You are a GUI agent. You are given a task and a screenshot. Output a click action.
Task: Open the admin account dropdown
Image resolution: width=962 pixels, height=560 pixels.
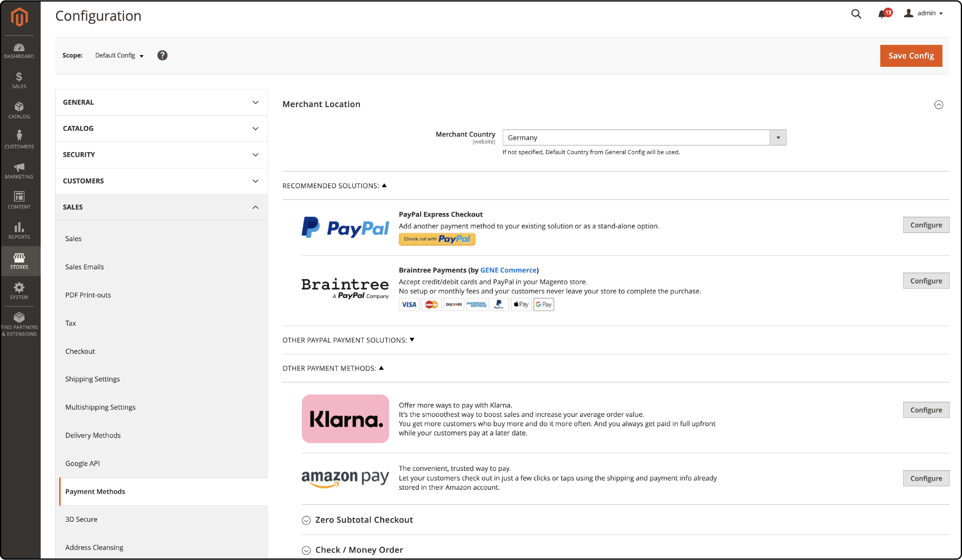click(x=923, y=13)
